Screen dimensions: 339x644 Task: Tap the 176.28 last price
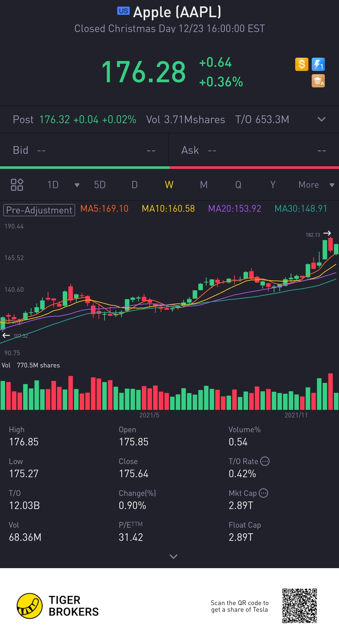[x=144, y=72]
